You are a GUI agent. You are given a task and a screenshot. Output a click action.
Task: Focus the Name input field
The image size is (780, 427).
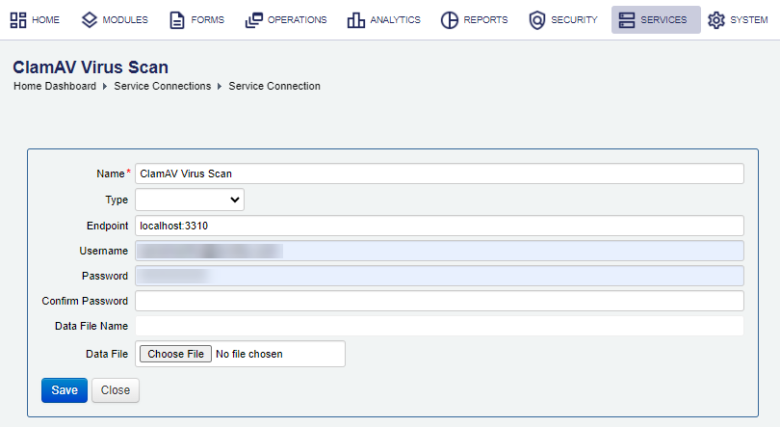439,174
